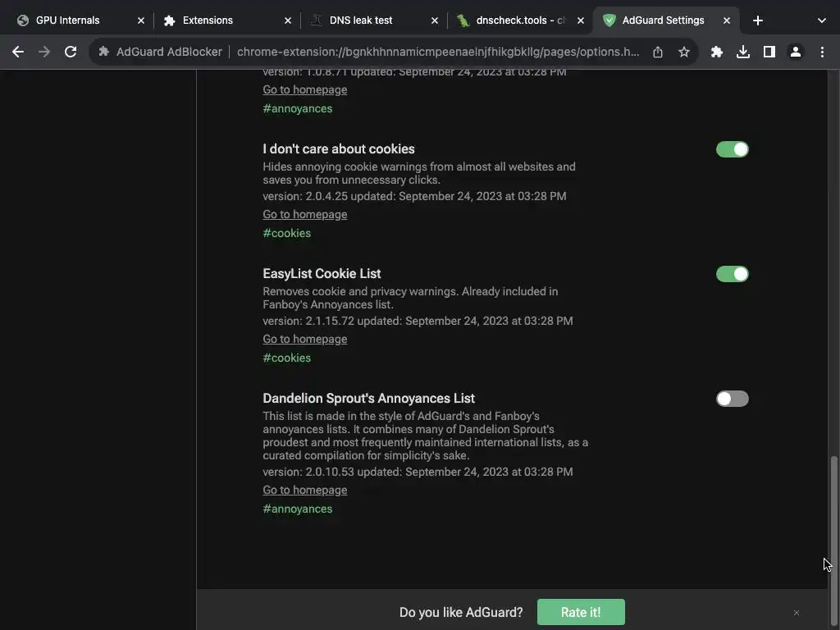Click the 'Do you like AdGuard?' text
Image resolution: width=840 pixels, height=630 pixels.
coord(461,612)
